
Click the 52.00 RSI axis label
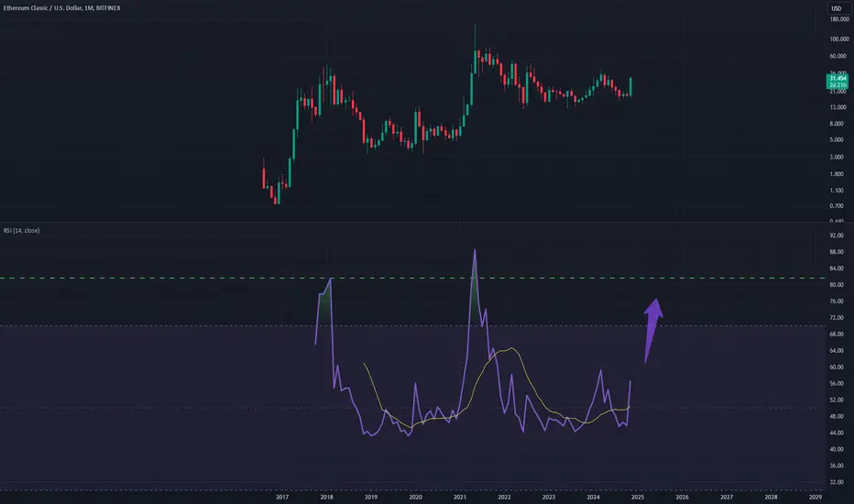point(836,400)
